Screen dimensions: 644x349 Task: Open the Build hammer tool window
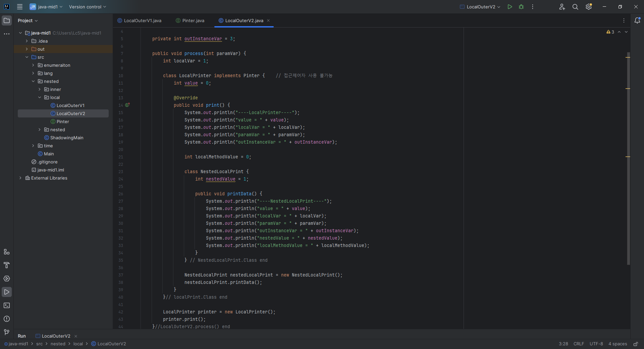(7, 265)
